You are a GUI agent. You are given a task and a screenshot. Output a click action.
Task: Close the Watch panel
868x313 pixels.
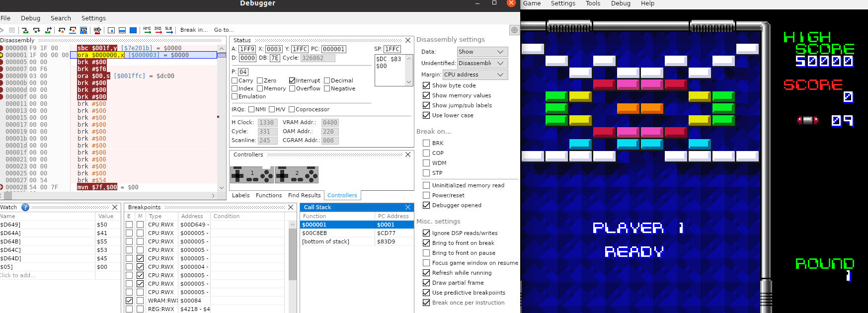pos(115,207)
